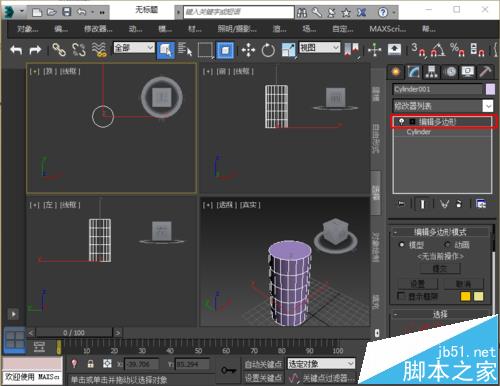Click the 自动关键点 button
Screen dimensions: 500x386
263,364
